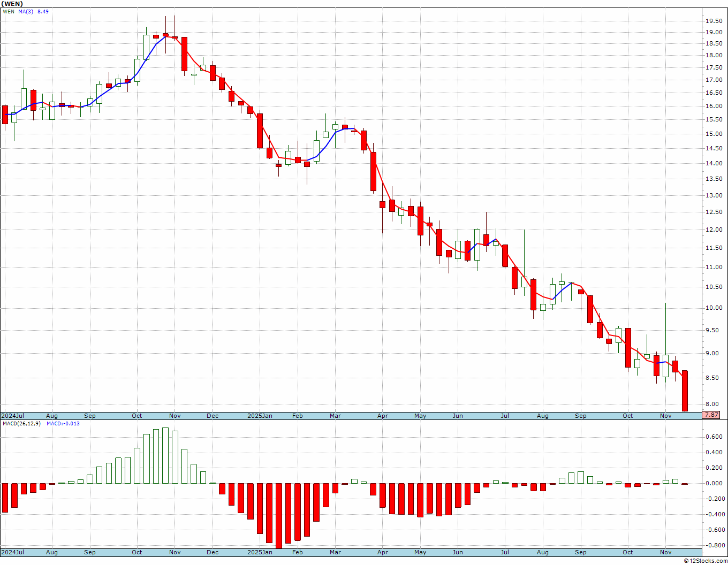Pick the "17.00" price axis label
The width and height of the screenshot is (728, 565).
tap(714, 80)
